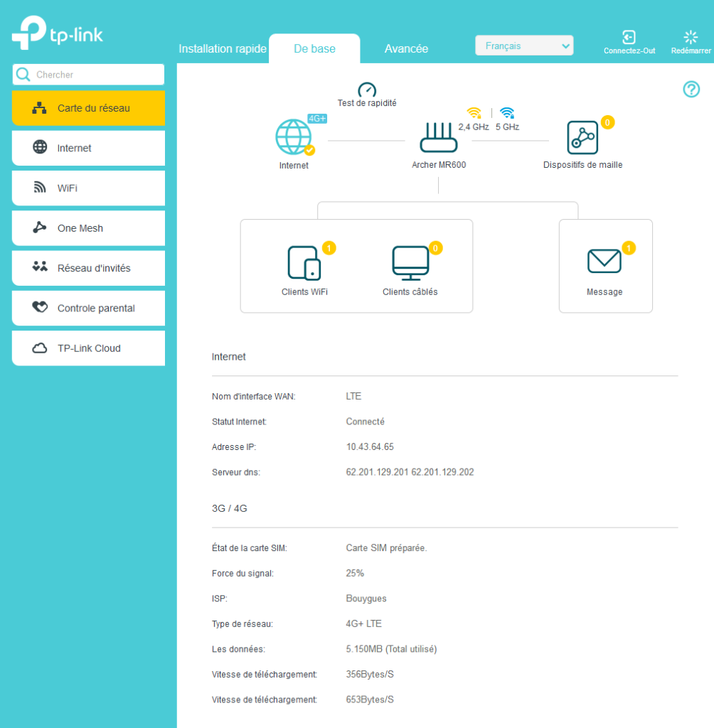Open the Dispositifs de maille mesh icon
Viewport: 714px width, 728px height.
(582, 138)
